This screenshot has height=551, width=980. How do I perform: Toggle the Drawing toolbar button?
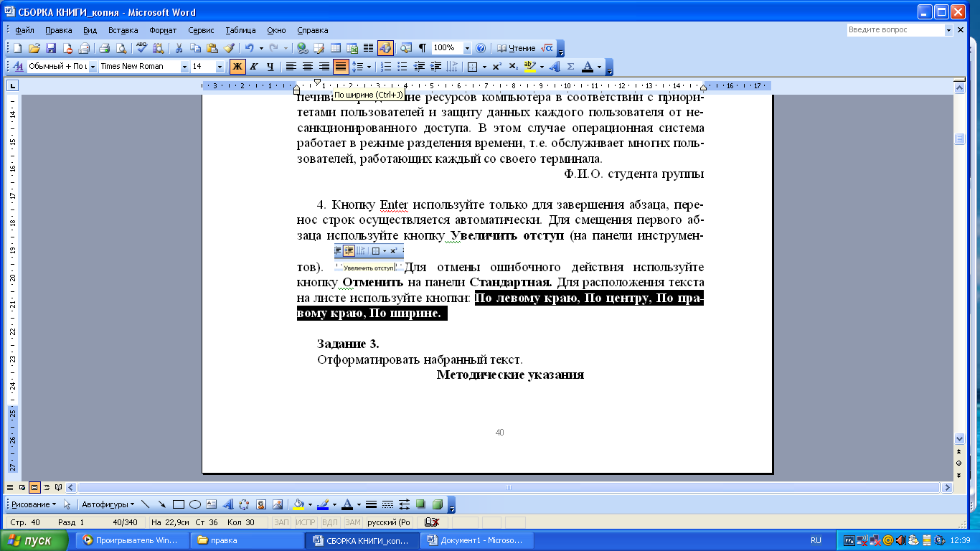click(385, 48)
